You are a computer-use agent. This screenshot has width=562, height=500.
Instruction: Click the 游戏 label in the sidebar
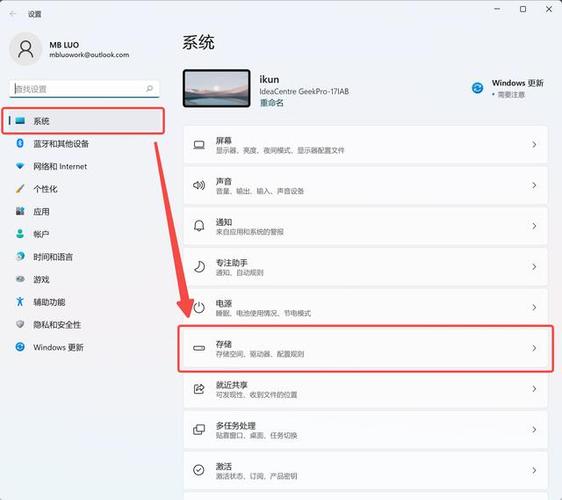[41, 279]
